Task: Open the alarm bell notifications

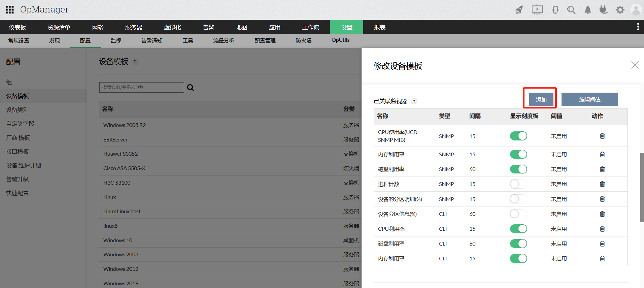Action: pos(588,10)
